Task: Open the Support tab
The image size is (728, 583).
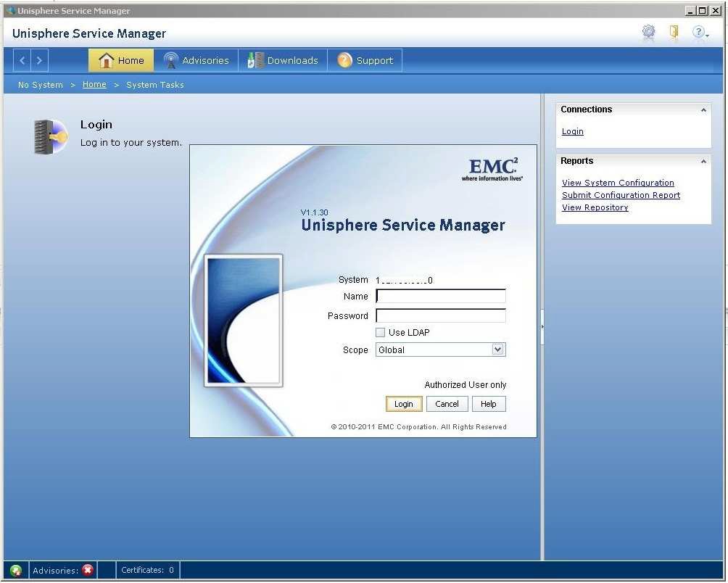Action: 365,60
